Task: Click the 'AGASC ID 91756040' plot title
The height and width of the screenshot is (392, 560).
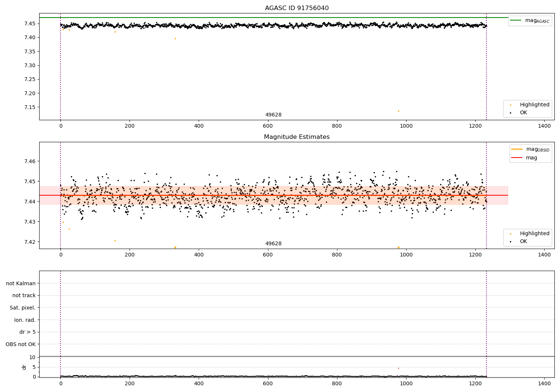Action: [x=297, y=8]
